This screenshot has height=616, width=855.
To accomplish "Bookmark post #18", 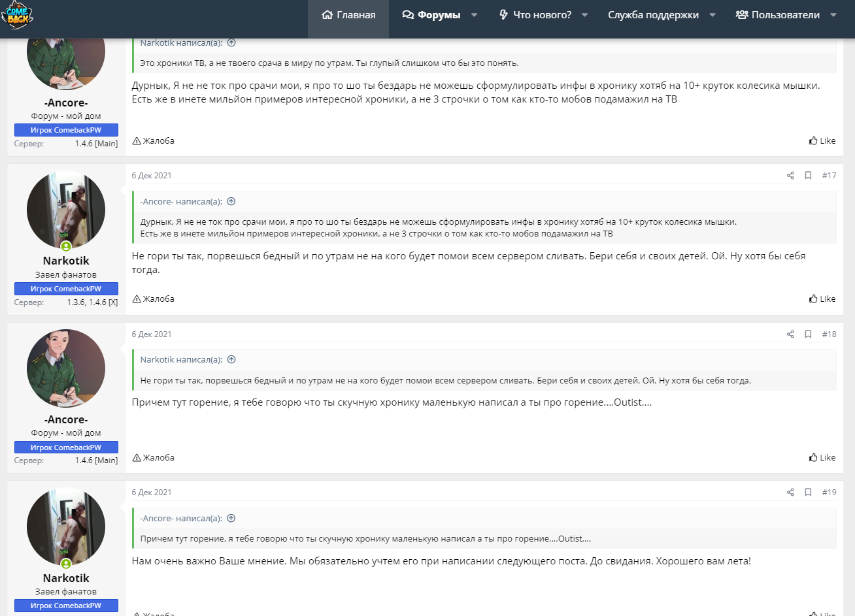I will [x=808, y=334].
